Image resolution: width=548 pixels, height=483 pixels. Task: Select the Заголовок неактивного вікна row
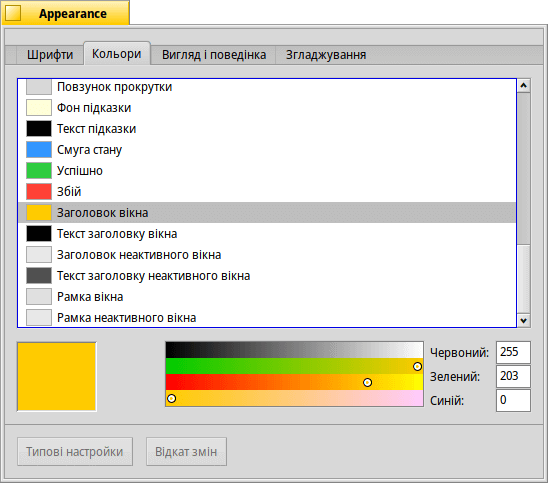pyautogui.click(x=267, y=254)
